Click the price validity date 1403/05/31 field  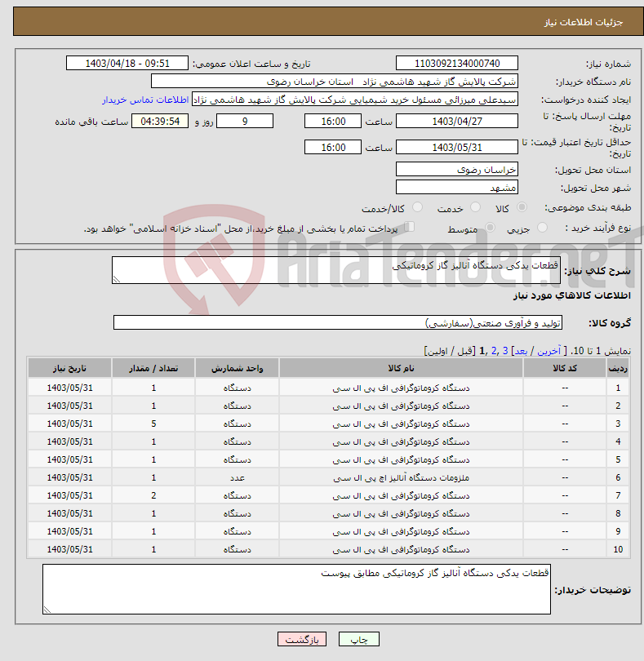(457, 147)
